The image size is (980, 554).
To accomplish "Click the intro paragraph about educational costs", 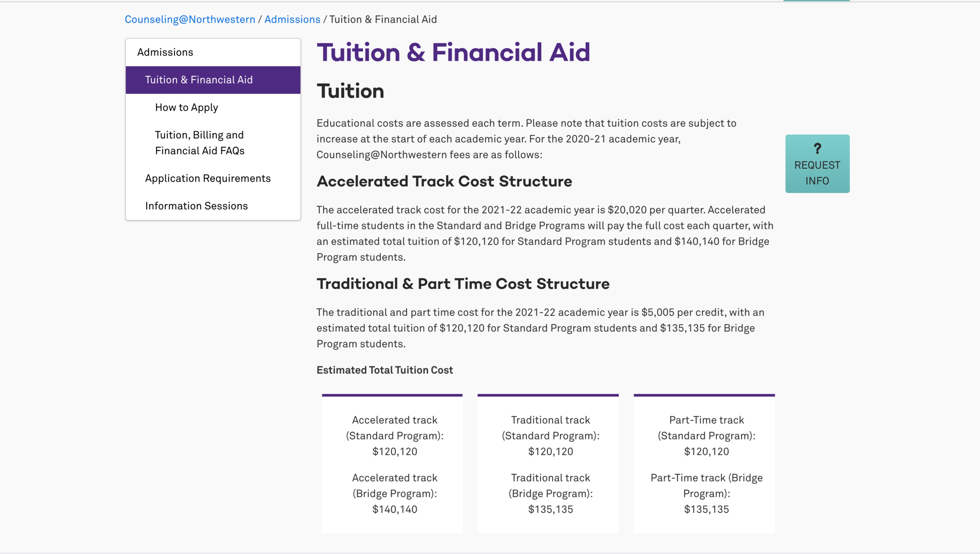I will tap(526, 139).
